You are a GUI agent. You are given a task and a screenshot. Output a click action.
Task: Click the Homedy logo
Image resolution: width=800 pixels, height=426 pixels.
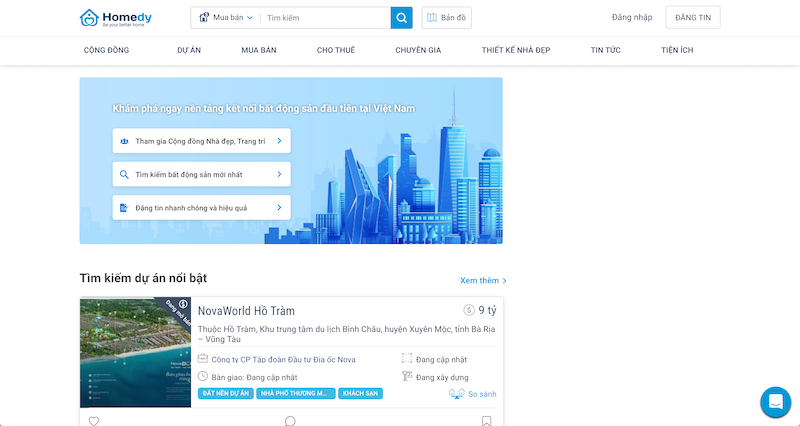[116, 18]
